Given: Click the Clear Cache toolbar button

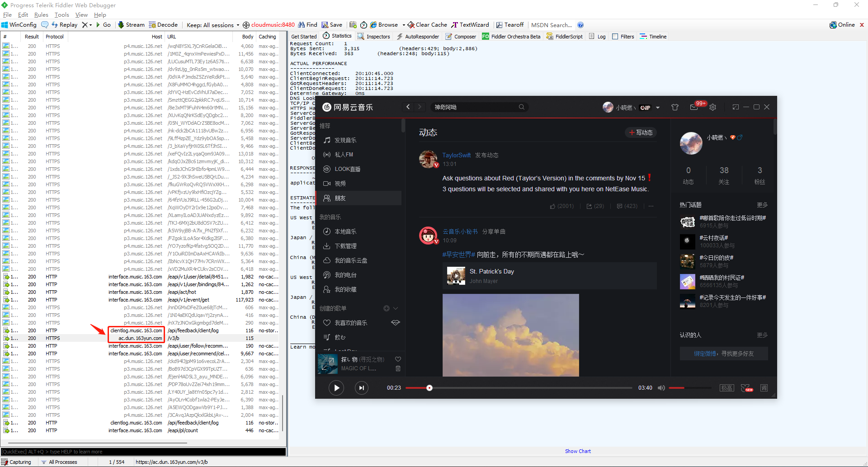Looking at the screenshot, I should [x=427, y=25].
